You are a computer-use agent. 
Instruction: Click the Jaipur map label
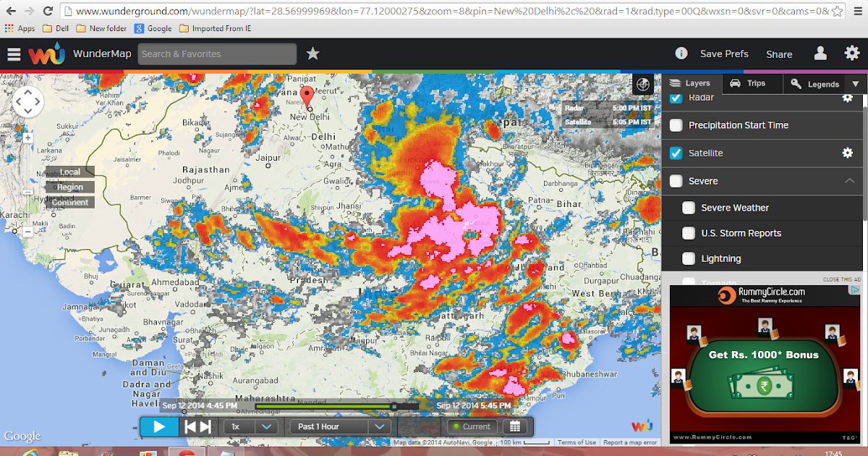(x=268, y=157)
